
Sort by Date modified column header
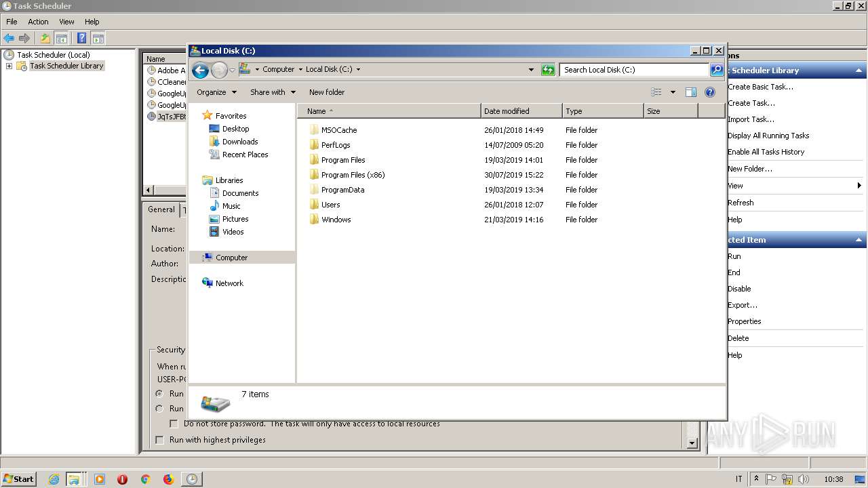tap(521, 111)
